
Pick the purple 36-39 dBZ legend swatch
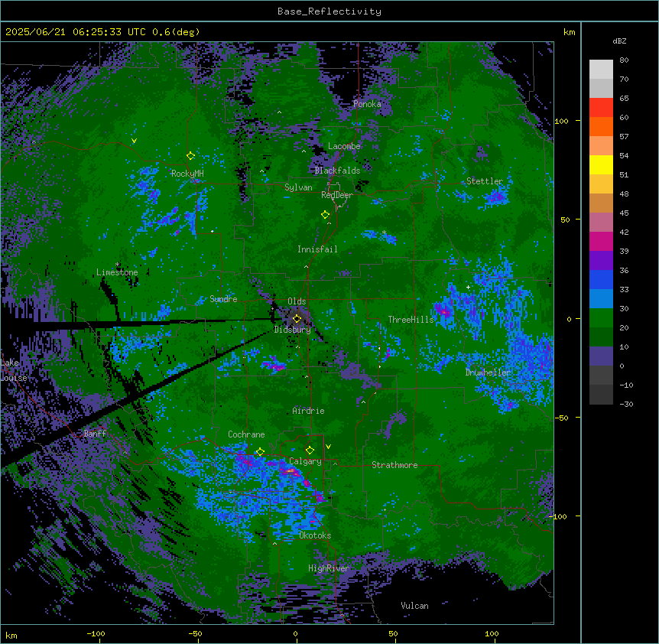tap(601, 261)
